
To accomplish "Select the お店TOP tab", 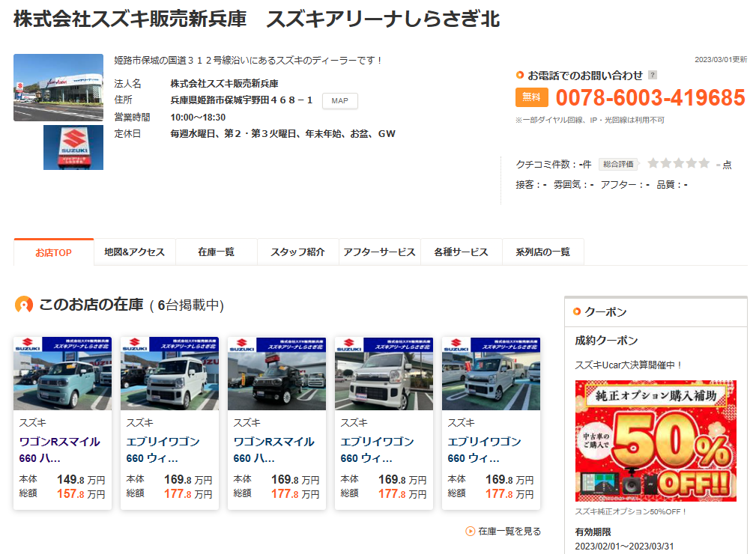I will 53,252.
